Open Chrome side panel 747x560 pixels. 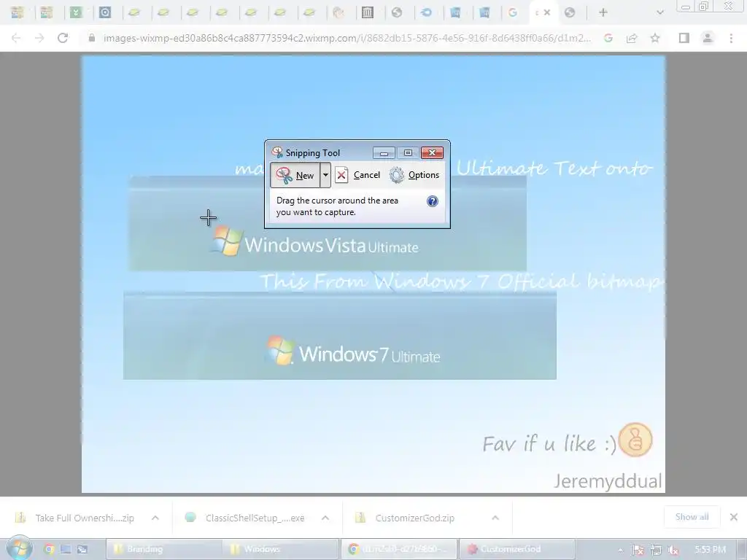click(684, 38)
